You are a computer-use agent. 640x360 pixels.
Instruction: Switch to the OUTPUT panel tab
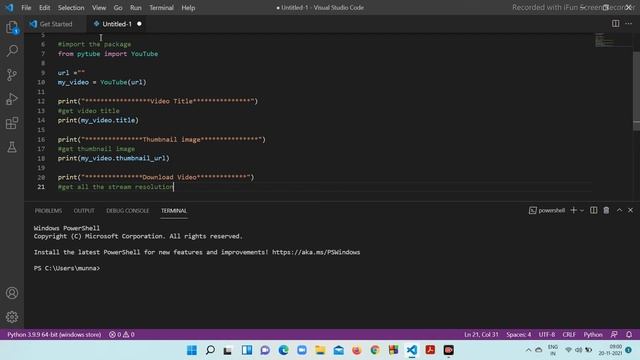pyautogui.click(x=84, y=211)
